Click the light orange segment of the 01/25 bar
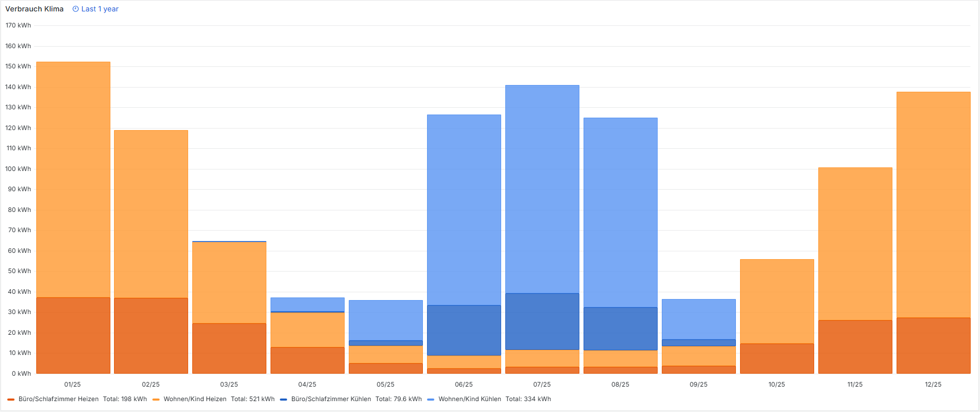This screenshot has width=980, height=412. (x=73, y=179)
